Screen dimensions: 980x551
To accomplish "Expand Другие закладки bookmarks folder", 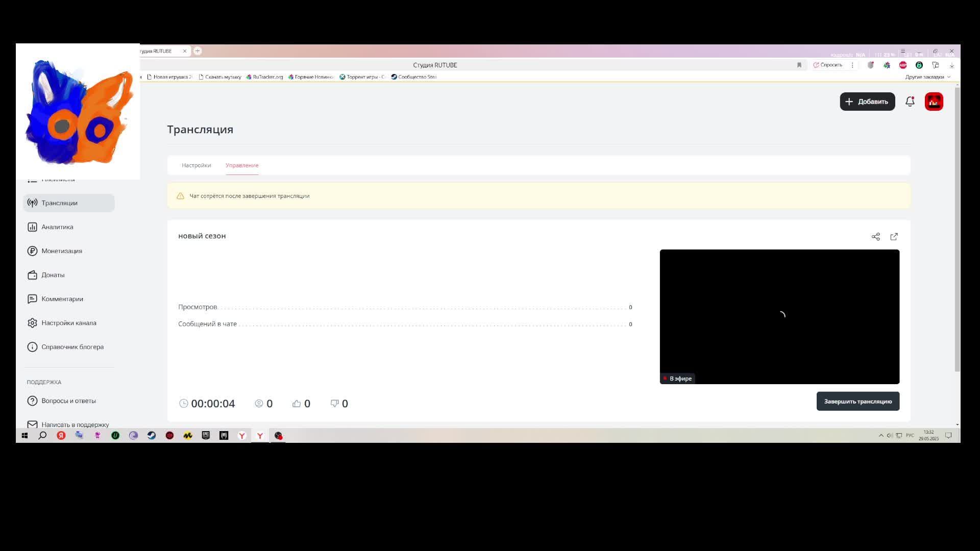I will [928, 77].
